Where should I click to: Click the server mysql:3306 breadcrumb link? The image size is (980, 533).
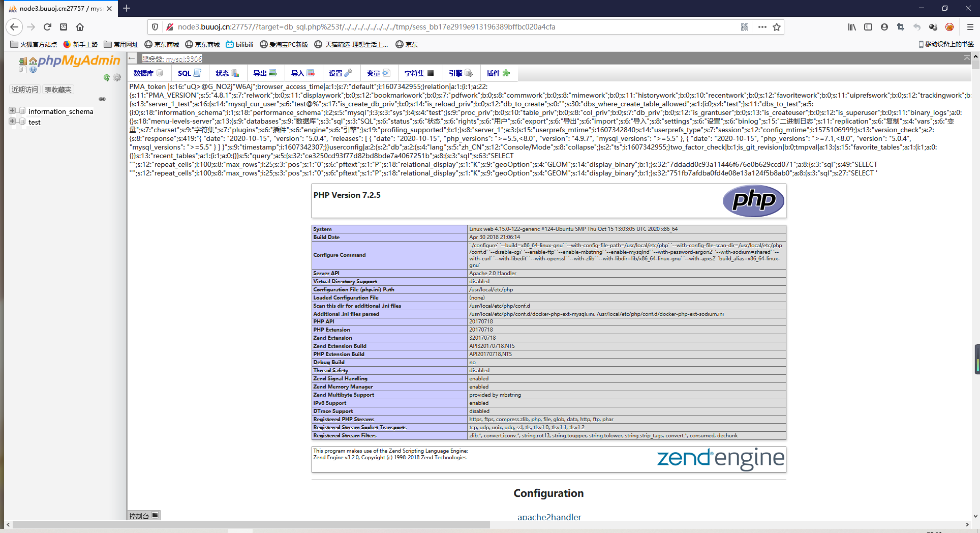click(172, 58)
